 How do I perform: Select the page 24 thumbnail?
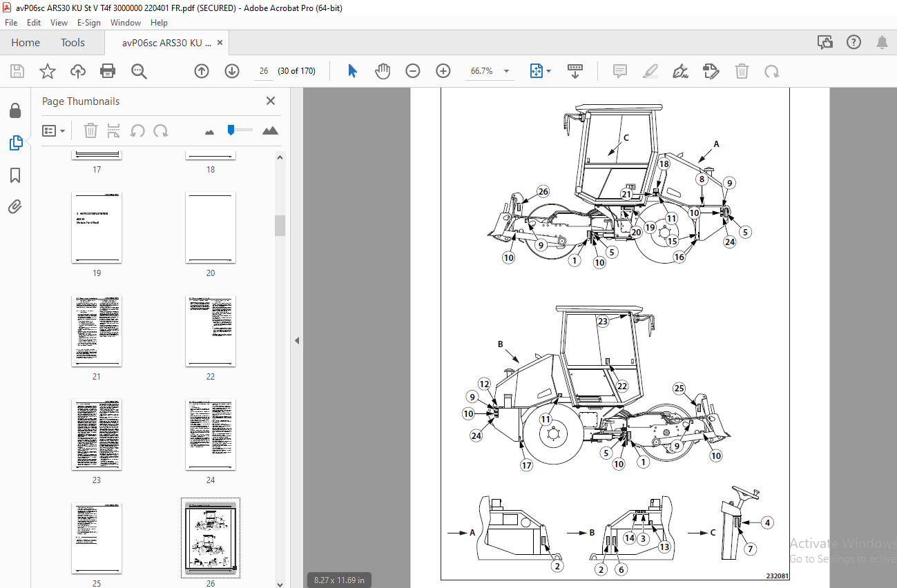point(211,435)
